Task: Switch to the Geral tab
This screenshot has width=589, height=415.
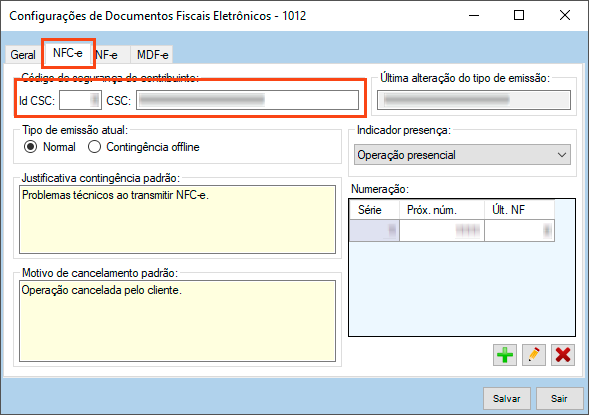Action: point(23,55)
